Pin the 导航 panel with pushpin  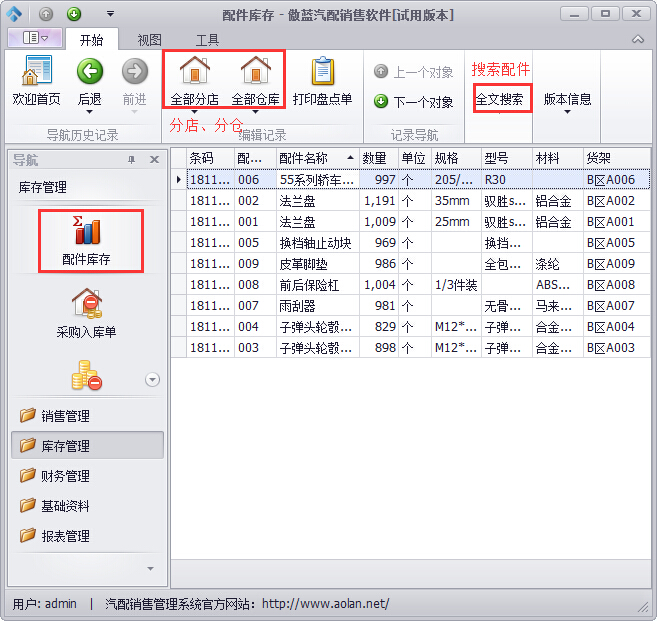[x=131, y=160]
